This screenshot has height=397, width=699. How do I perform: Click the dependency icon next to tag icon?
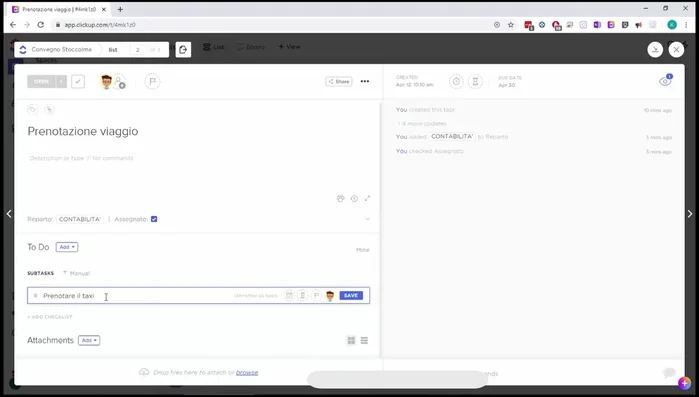click(49, 110)
